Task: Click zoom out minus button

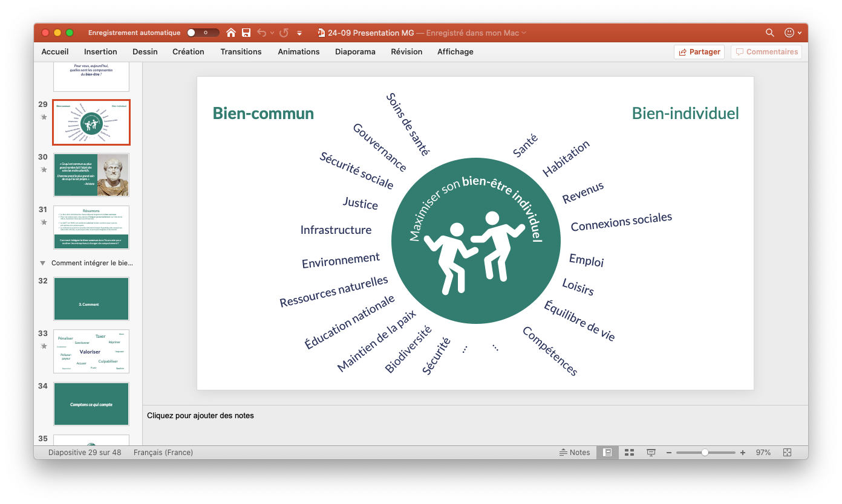Action: [x=669, y=453]
